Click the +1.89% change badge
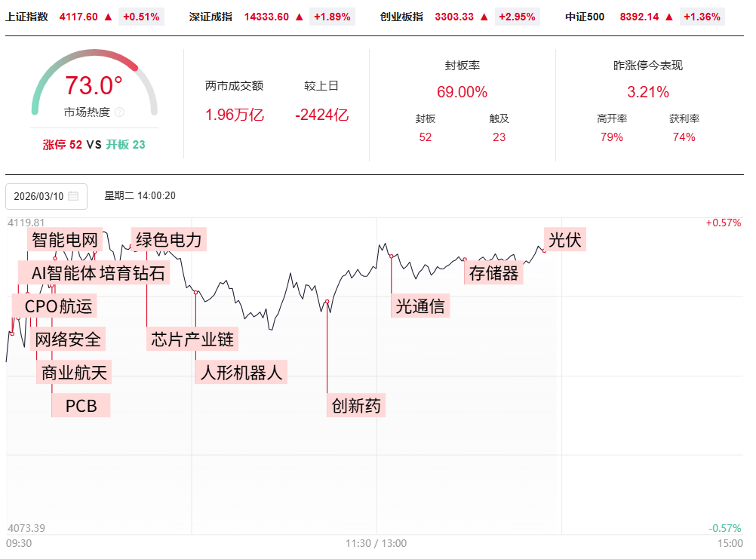Screen dimensions: 756x559 click(332, 17)
